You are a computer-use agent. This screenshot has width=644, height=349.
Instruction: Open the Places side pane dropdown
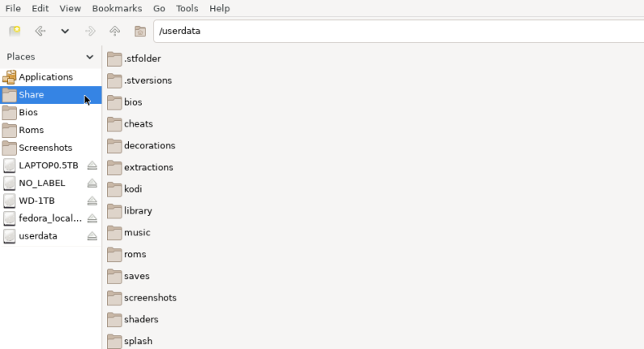(89, 56)
